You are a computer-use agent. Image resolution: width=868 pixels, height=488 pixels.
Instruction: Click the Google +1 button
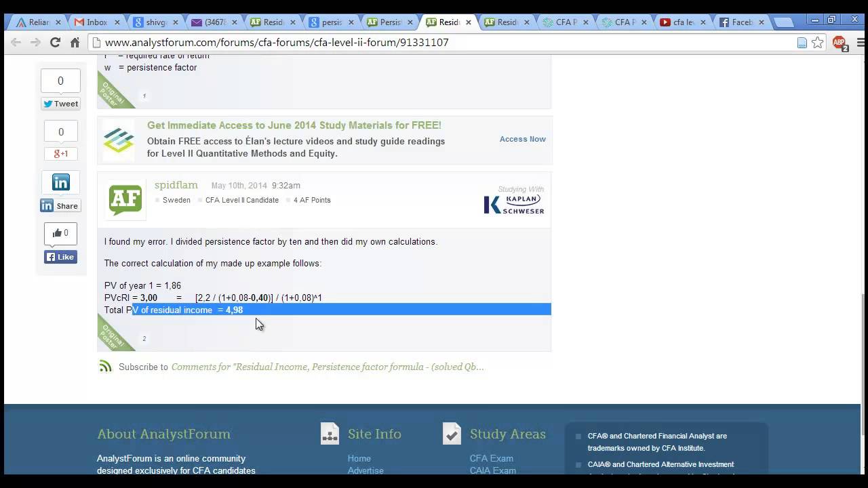click(x=60, y=154)
